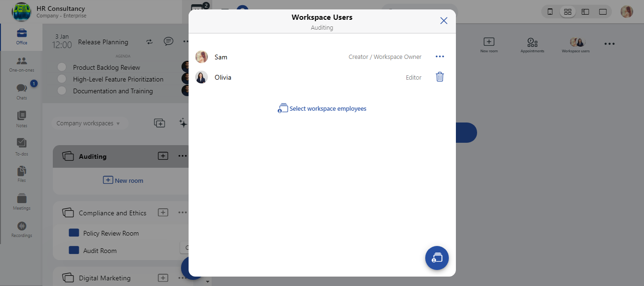Expand the Company workspaces dropdown
This screenshot has height=286, width=644.
click(88, 123)
